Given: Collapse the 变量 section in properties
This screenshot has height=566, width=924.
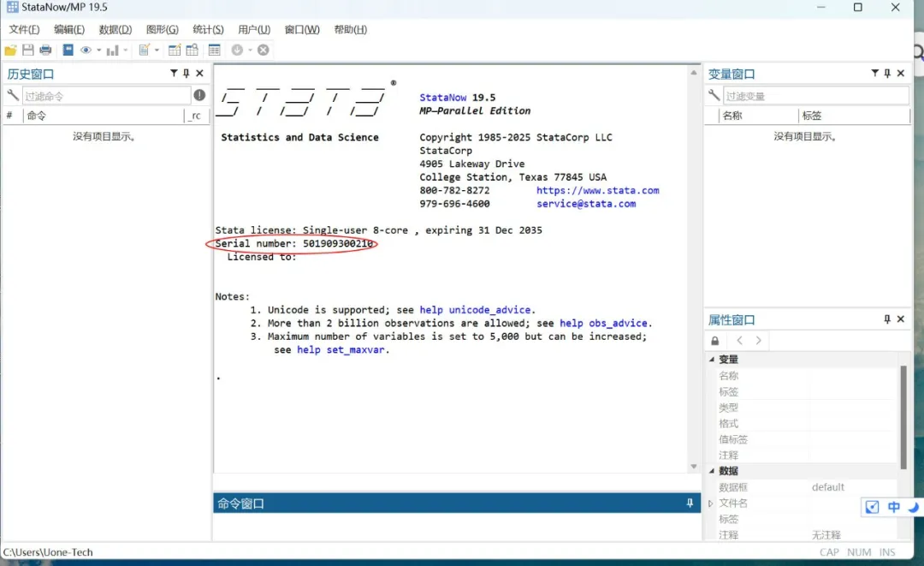Looking at the screenshot, I should coord(711,360).
